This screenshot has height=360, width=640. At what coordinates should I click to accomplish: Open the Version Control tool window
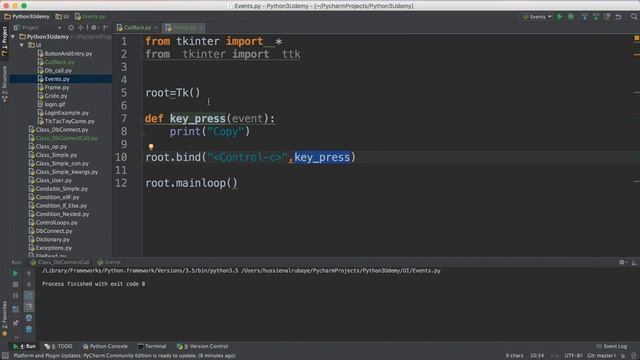pos(202,347)
